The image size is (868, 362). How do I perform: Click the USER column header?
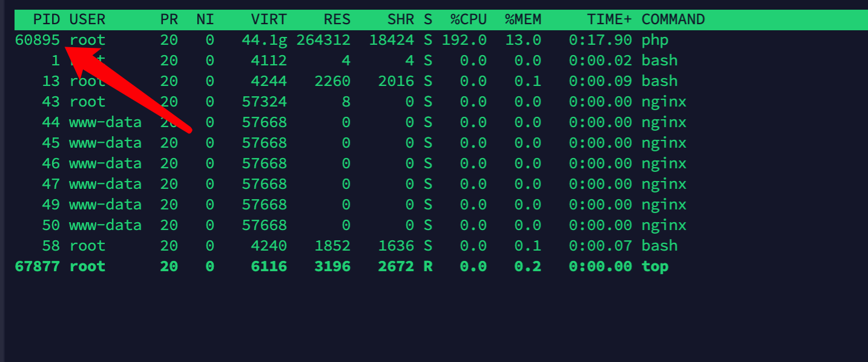click(x=87, y=19)
